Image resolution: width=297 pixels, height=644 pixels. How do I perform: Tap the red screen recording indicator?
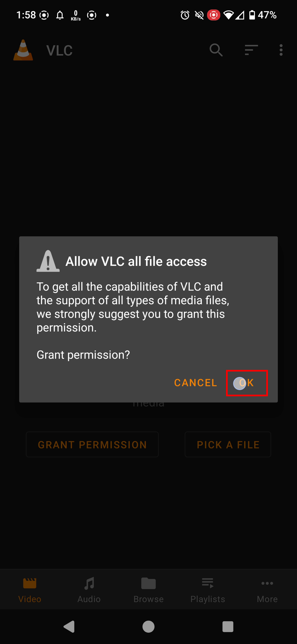(213, 15)
